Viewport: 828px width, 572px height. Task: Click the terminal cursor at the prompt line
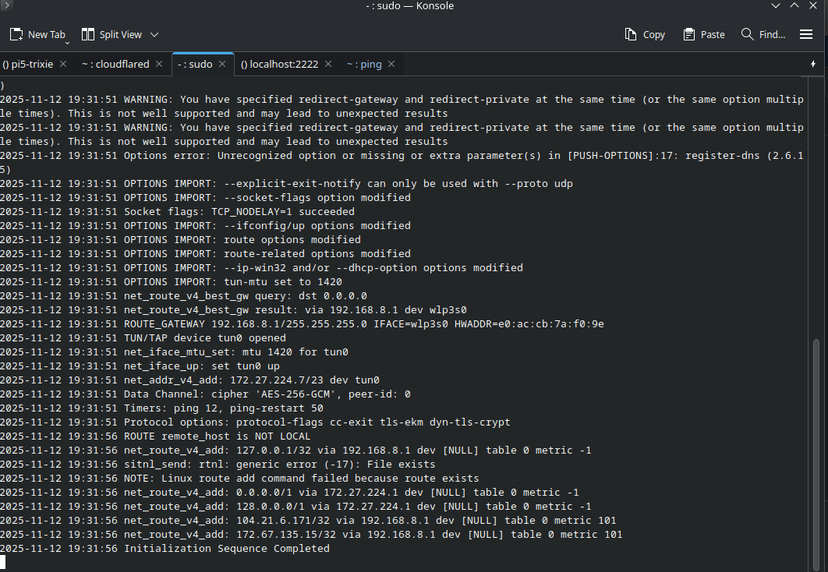click(3, 562)
